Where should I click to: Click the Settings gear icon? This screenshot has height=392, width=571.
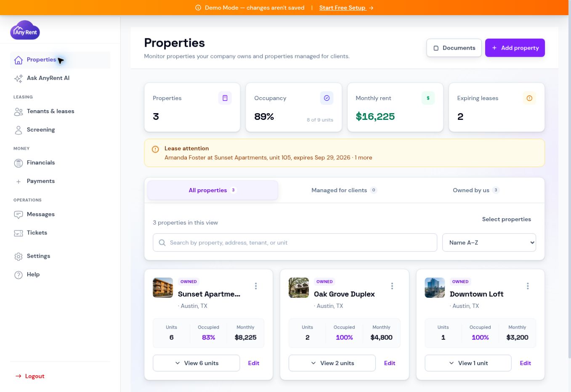(19, 256)
